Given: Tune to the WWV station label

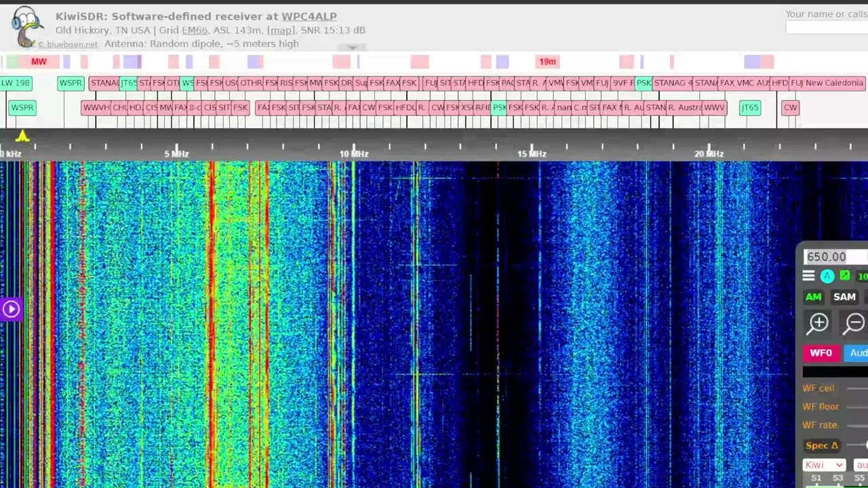Looking at the screenshot, I should [714, 108].
